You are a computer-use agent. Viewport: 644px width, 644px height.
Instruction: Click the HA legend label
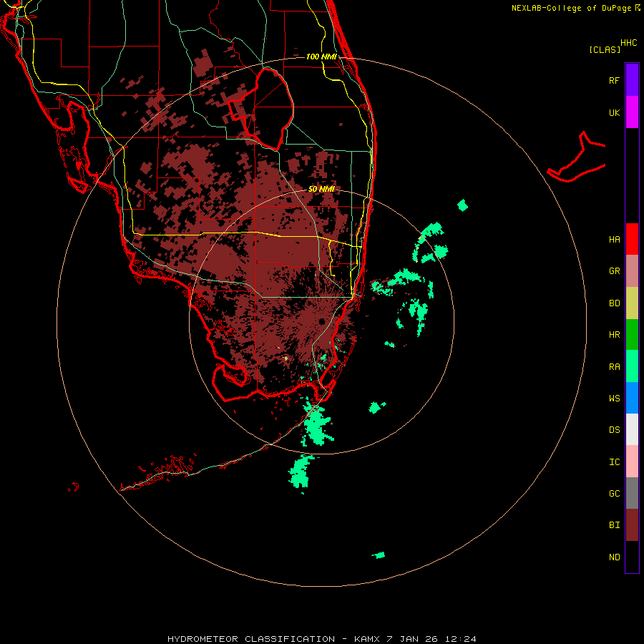pyautogui.click(x=614, y=240)
